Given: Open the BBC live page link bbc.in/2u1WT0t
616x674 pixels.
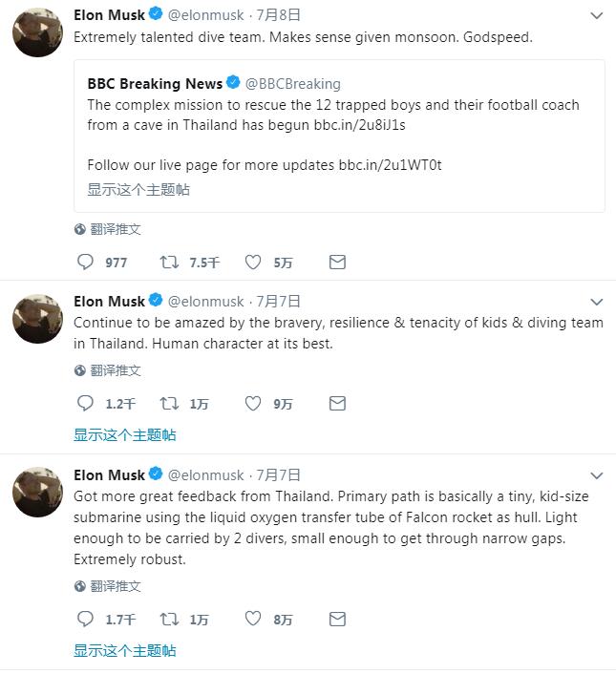Looking at the screenshot, I should click(x=390, y=164).
